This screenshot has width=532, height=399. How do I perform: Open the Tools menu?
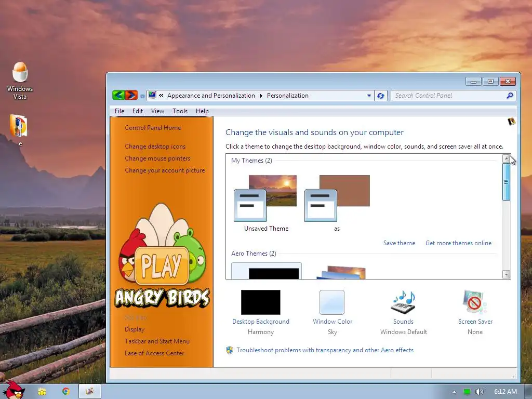[x=180, y=111]
